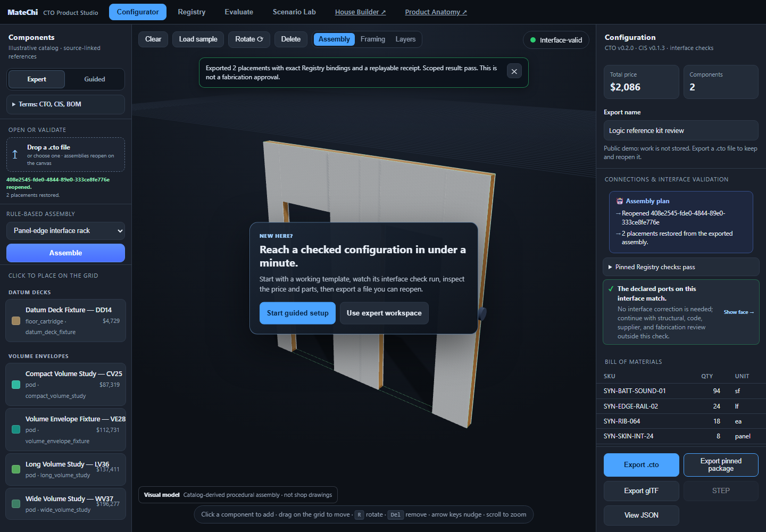The image size is (766, 532).
Task: Click the Assembly plan icon
Action: (x=620, y=201)
